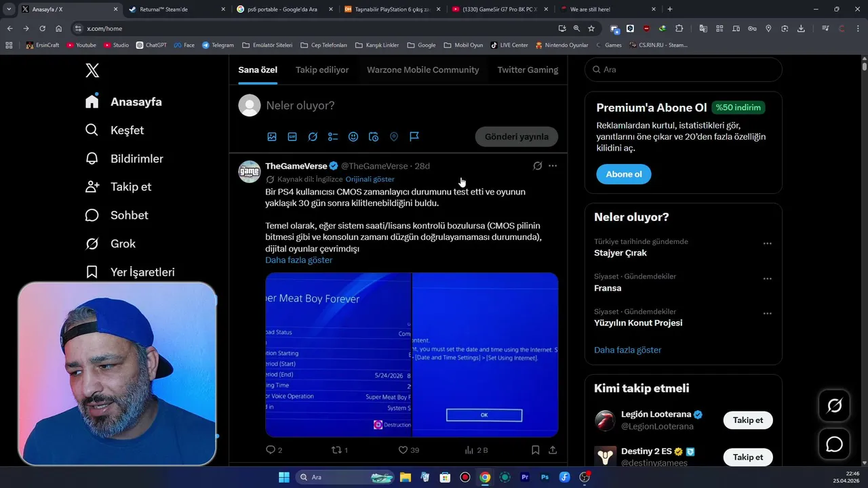The width and height of the screenshot is (868, 488).
Task: Click the X logo in sidebar
Action: pos(92,70)
